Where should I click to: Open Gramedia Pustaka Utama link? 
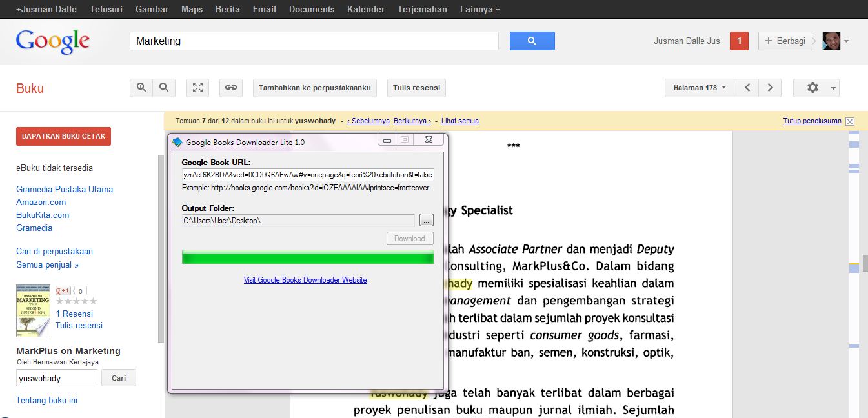click(65, 189)
